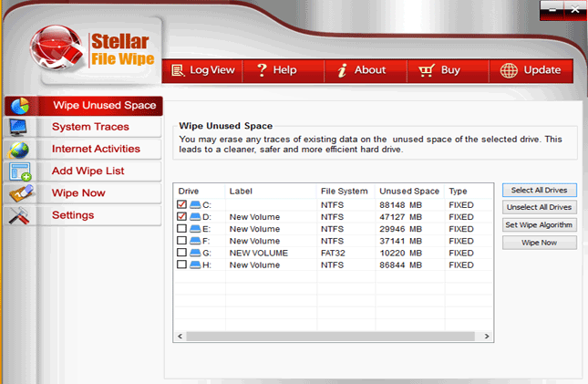Click the NEW VOLUME label of drive G:
The width and height of the screenshot is (588, 384).
pyautogui.click(x=258, y=253)
